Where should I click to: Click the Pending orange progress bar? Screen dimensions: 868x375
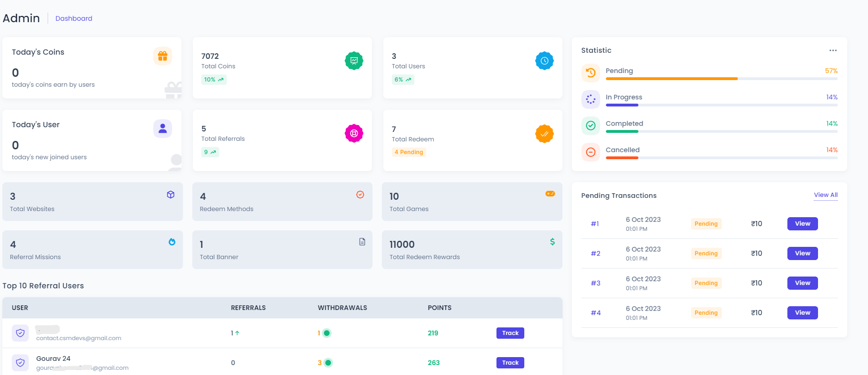point(671,79)
